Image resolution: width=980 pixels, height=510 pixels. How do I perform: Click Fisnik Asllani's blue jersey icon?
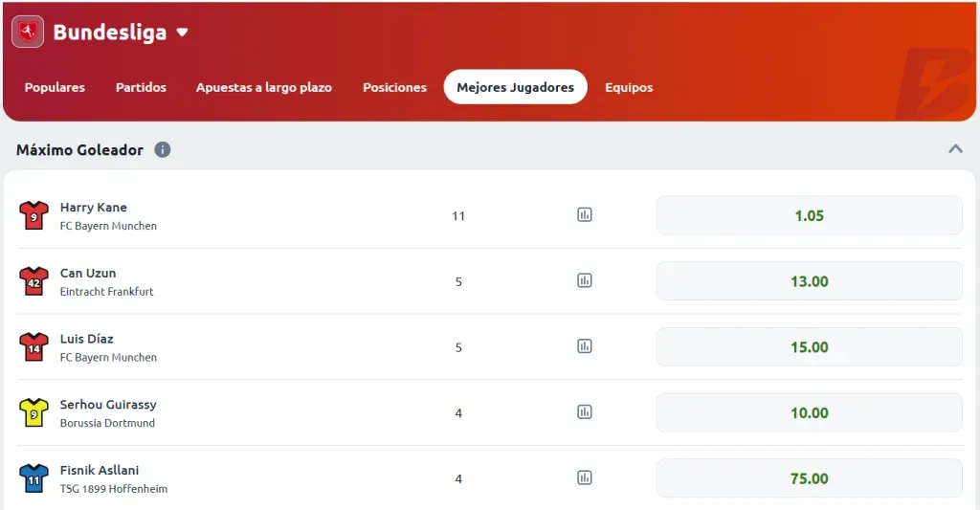(33, 478)
